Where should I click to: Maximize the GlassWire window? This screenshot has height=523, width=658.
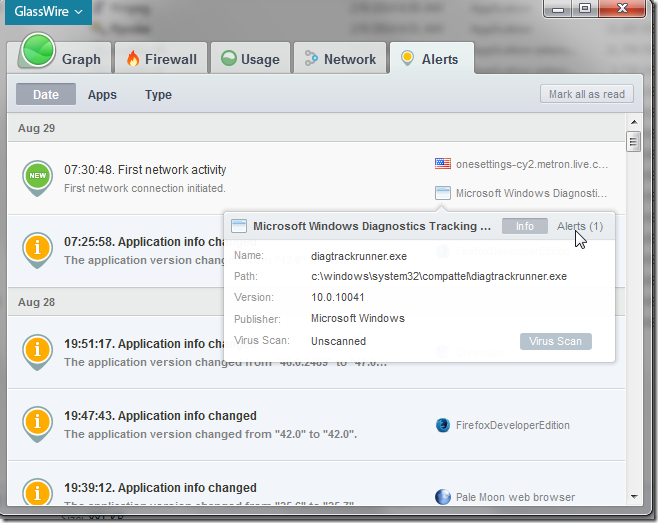click(x=585, y=8)
